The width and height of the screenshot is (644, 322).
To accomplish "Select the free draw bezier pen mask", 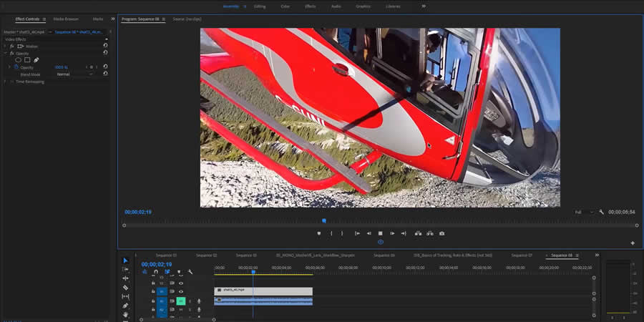I will 36,60.
